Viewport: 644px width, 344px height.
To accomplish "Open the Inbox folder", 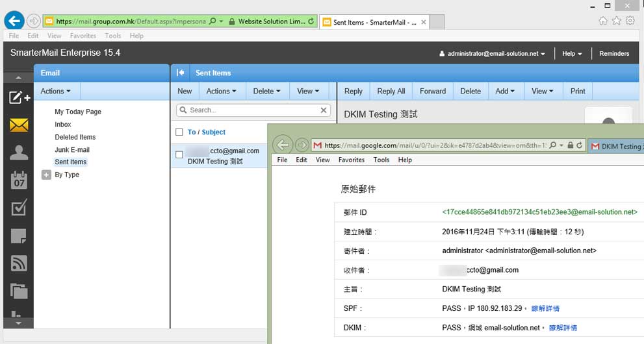I will click(63, 124).
